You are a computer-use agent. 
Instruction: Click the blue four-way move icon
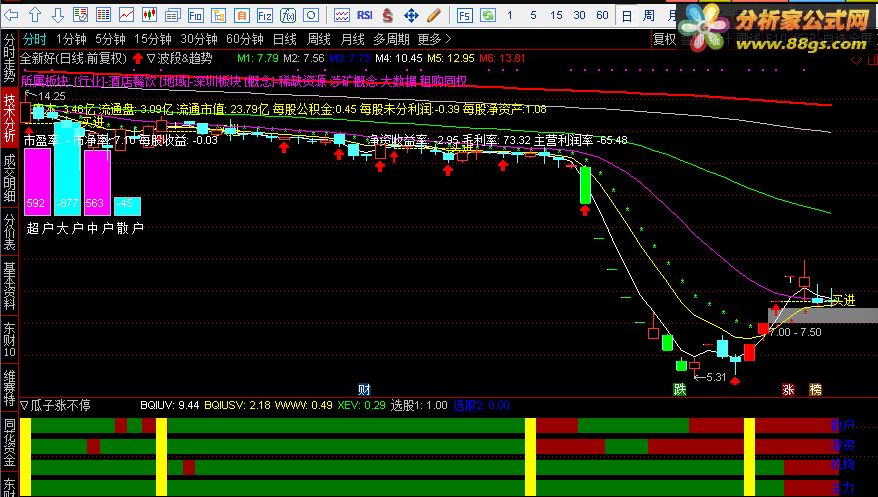(x=411, y=15)
